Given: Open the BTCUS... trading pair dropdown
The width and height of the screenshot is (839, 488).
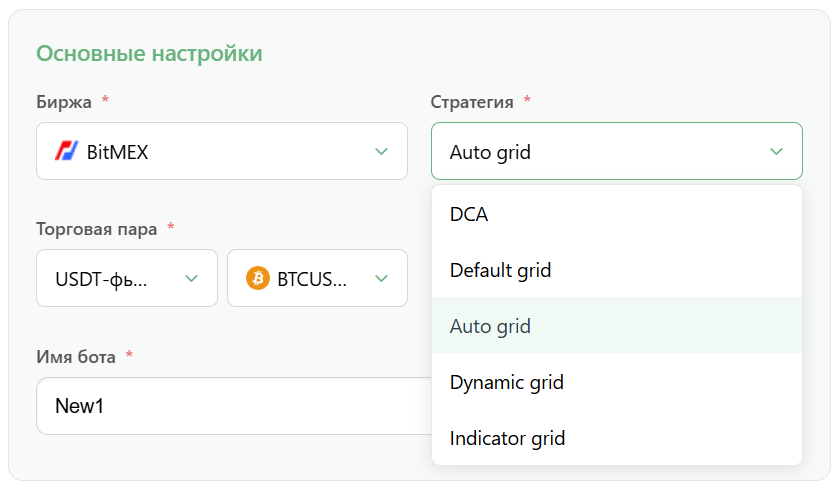Looking at the screenshot, I should 317,278.
